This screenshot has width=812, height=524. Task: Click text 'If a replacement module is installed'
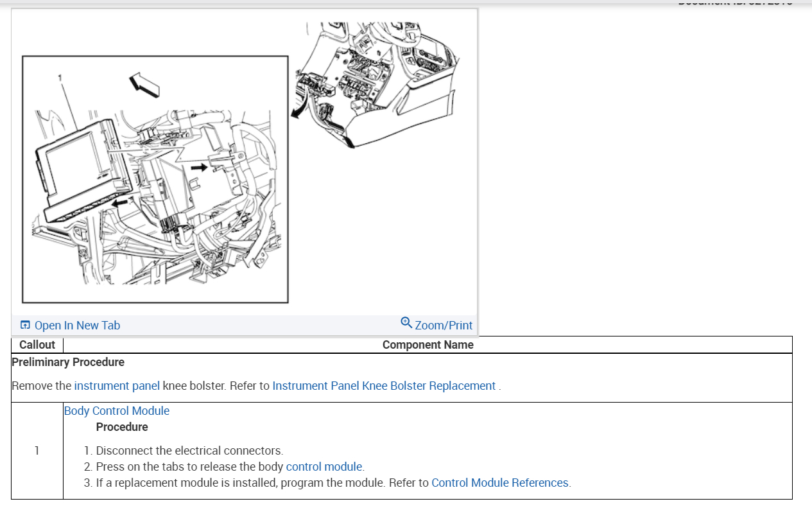pos(186,483)
